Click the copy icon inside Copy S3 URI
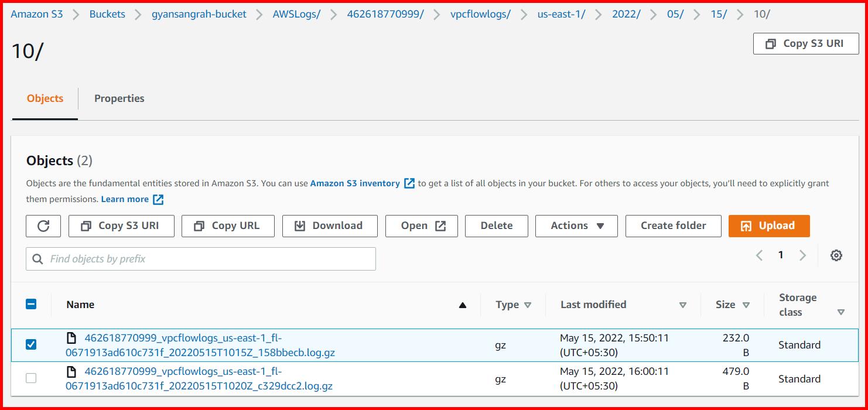Screen dimensions: 868x410 click(x=86, y=225)
